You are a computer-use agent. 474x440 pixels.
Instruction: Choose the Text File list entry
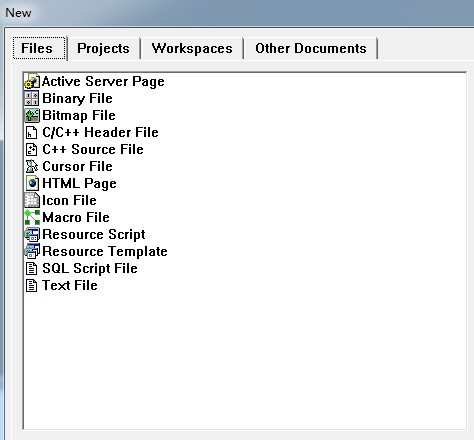pyautogui.click(x=62, y=285)
